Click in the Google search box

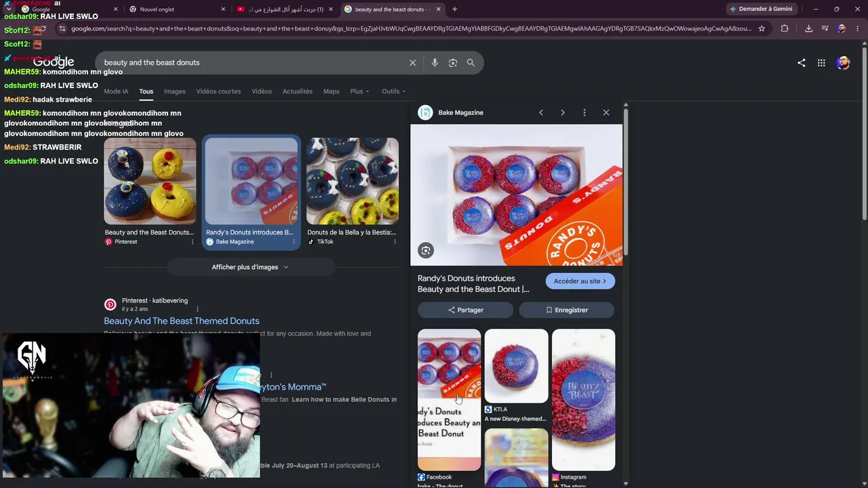[251, 62]
